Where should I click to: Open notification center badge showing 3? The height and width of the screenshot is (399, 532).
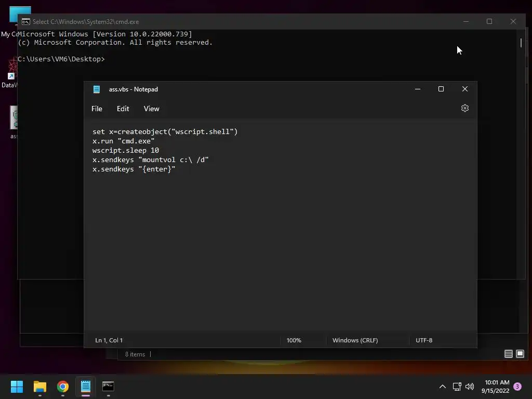[517, 387]
